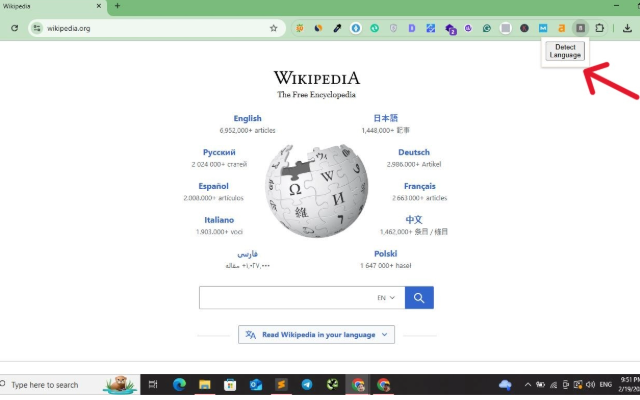Open the teal Grammarly-style G extension

tap(487, 28)
